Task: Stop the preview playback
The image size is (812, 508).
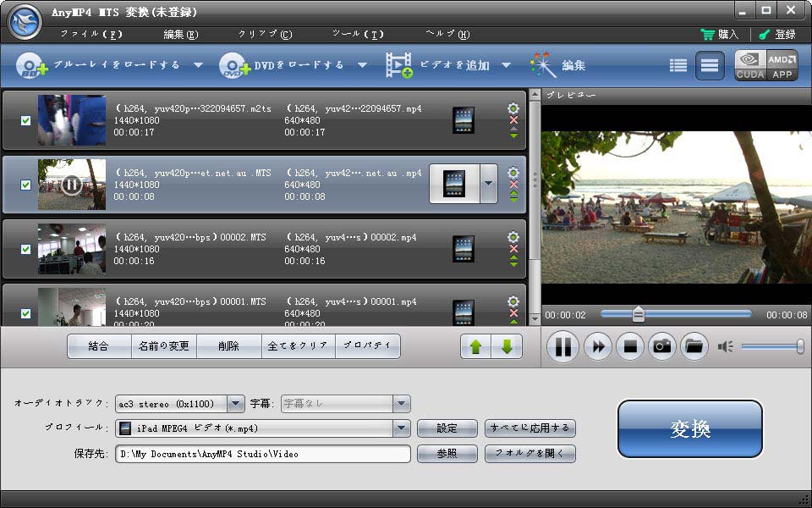Action: [x=630, y=346]
